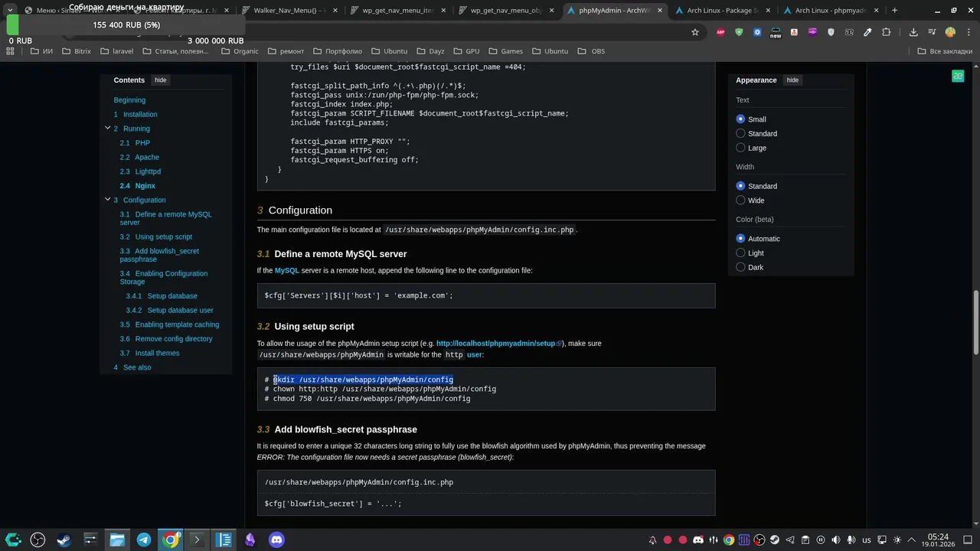
Task: Select Standard width option
Action: point(740,186)
